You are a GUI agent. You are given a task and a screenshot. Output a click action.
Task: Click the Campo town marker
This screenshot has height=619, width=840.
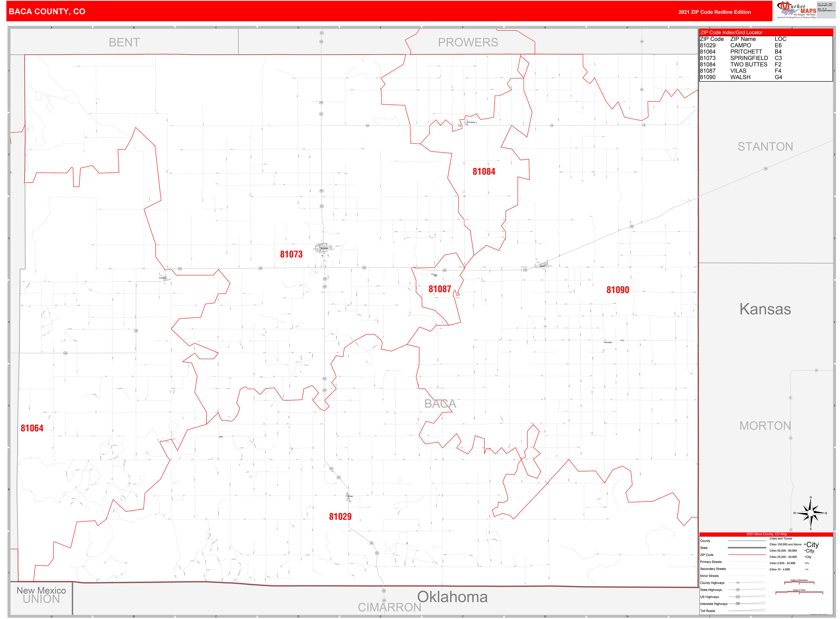point(349,496)
